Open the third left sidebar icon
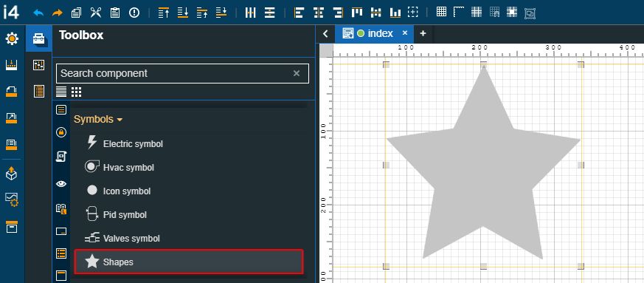Image resolution: width=644 pixels, height=283 pixels. point(12,92)
